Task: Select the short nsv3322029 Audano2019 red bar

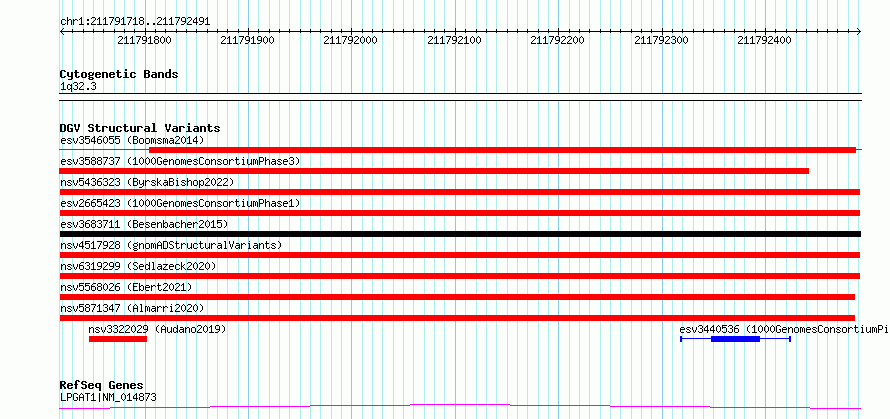Action: tap(118, 339)
